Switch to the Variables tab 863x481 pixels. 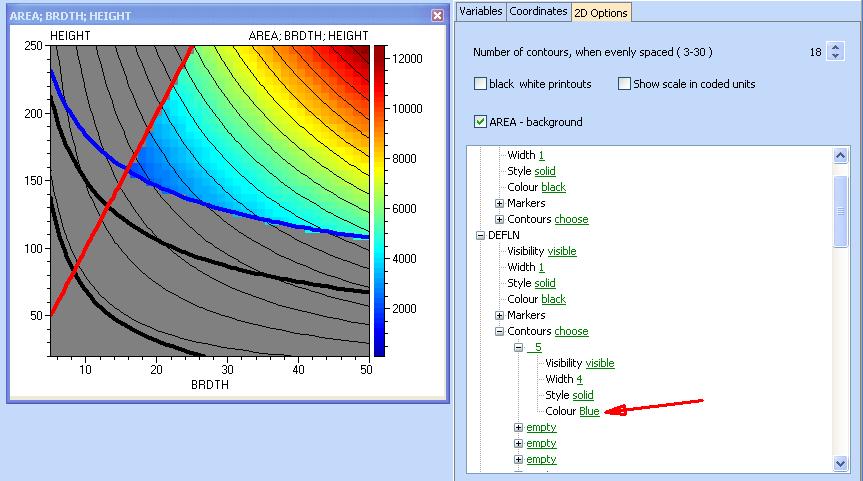(x=480, y=12)
